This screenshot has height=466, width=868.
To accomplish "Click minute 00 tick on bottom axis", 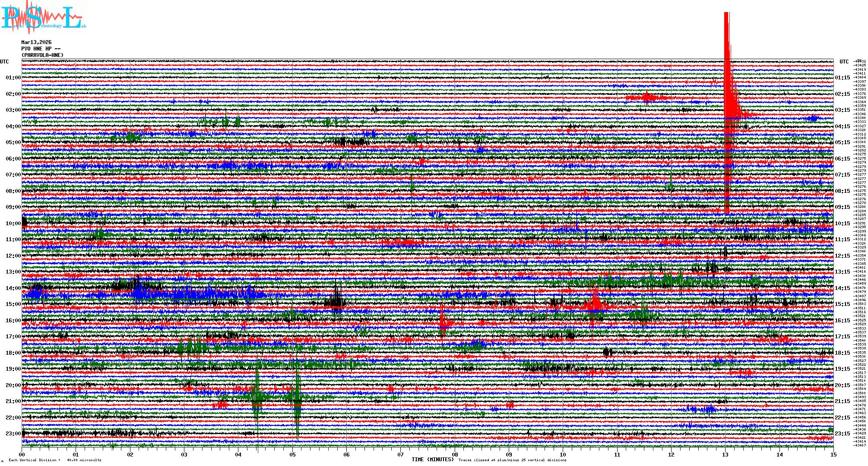I will (22, 454).
